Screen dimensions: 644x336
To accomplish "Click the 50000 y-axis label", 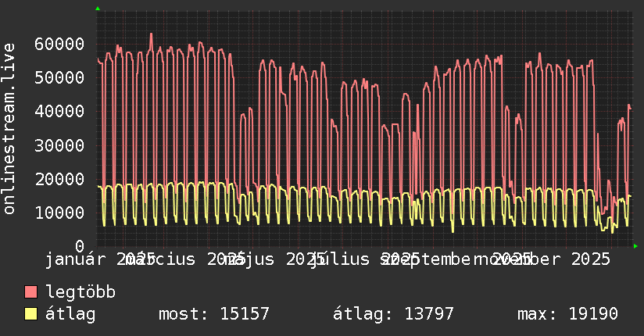I will point(59,77).
